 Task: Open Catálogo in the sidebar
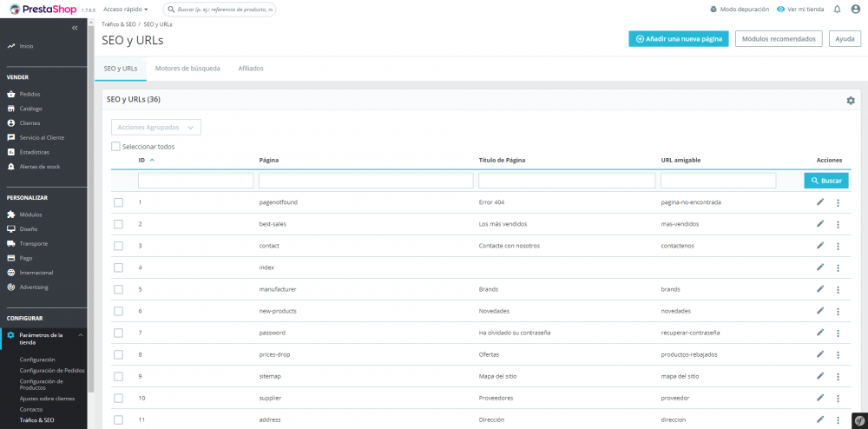(31, 109)
